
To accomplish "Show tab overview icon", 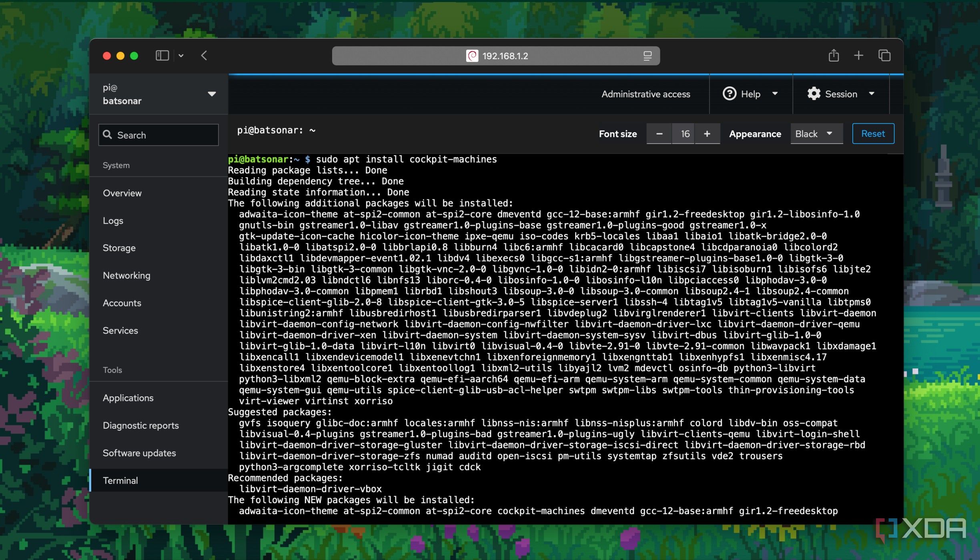I will [884, 56].
